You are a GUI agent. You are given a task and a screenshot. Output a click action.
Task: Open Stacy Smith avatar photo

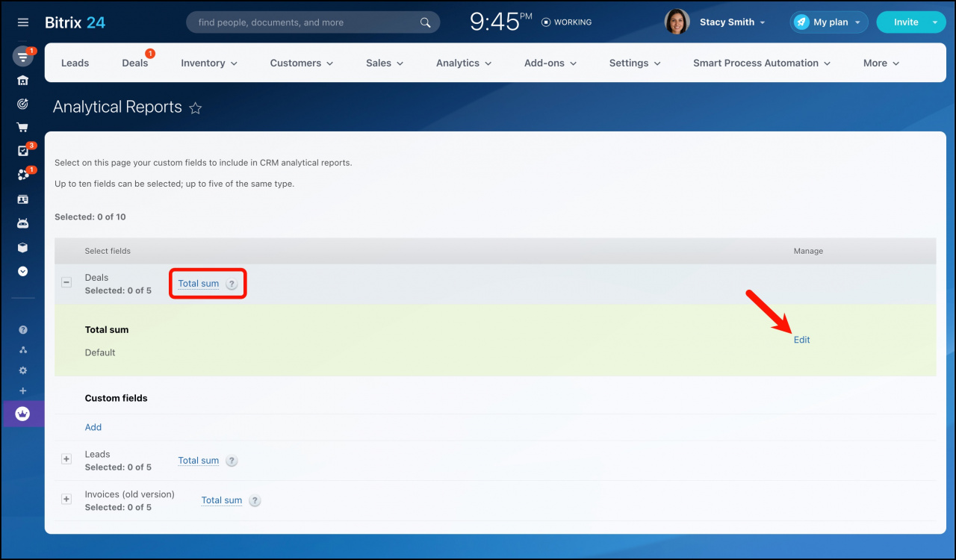677,22
